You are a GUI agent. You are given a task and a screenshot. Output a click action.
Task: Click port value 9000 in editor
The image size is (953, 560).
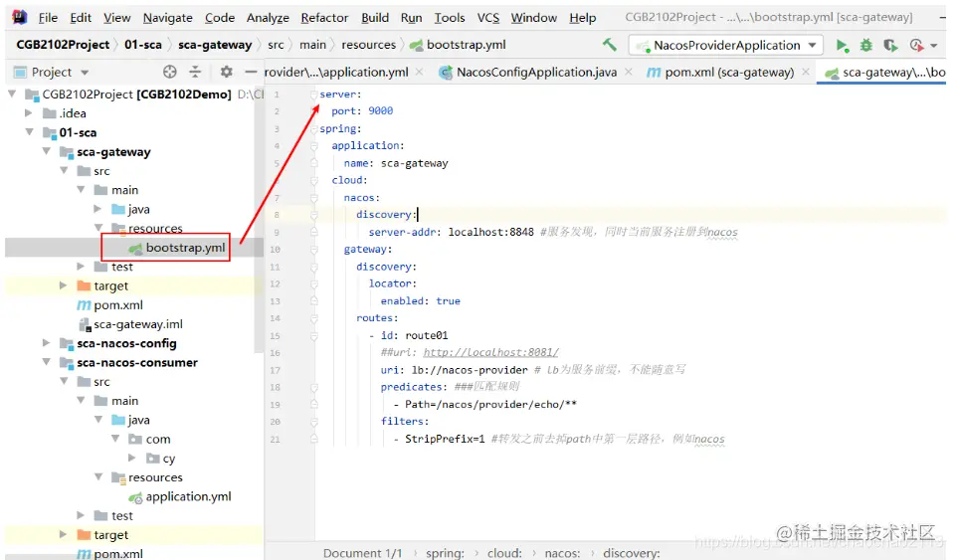pyautogui.click(x=380, y=111)
